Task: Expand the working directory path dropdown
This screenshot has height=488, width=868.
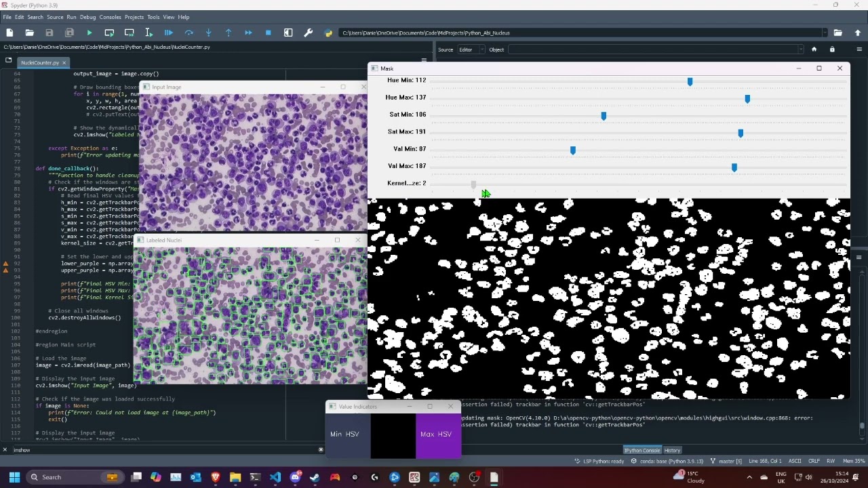Action: pyautogui.click(x=825, y=33)
